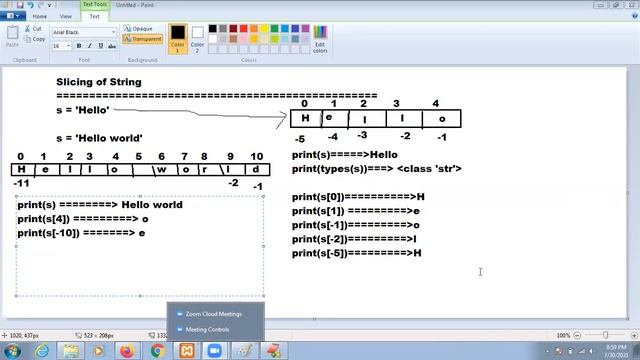Screen dimensions: 640x360
Task: Launch Internet Explorer from the taskbar
Action: pos(42,351)
